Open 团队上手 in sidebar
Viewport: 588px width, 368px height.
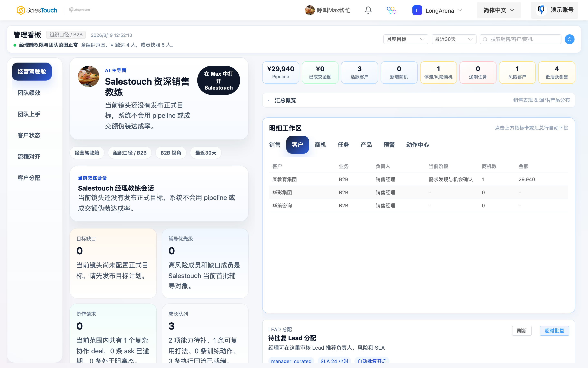click(29, 114)
